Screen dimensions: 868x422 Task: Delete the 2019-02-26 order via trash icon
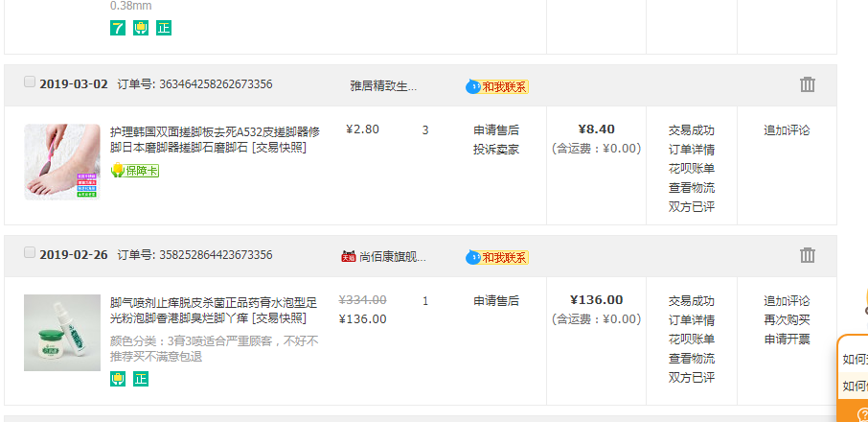[808, 255]
